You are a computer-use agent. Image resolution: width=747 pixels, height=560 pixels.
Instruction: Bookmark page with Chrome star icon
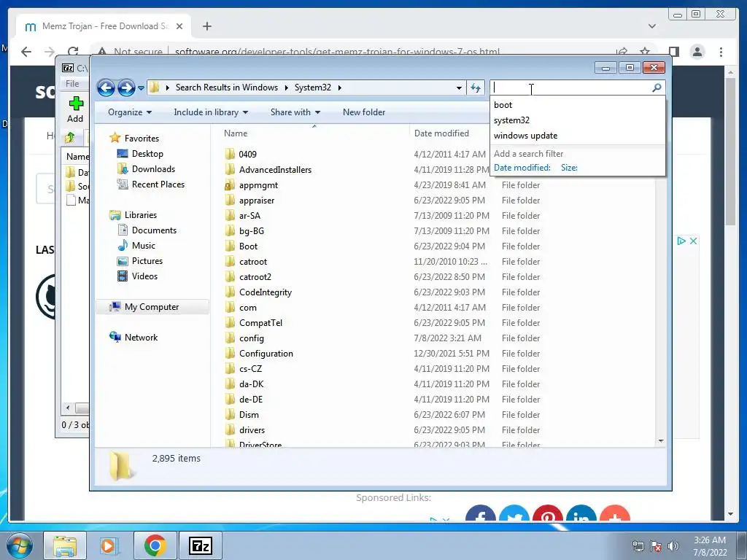[x=645, y=52]
